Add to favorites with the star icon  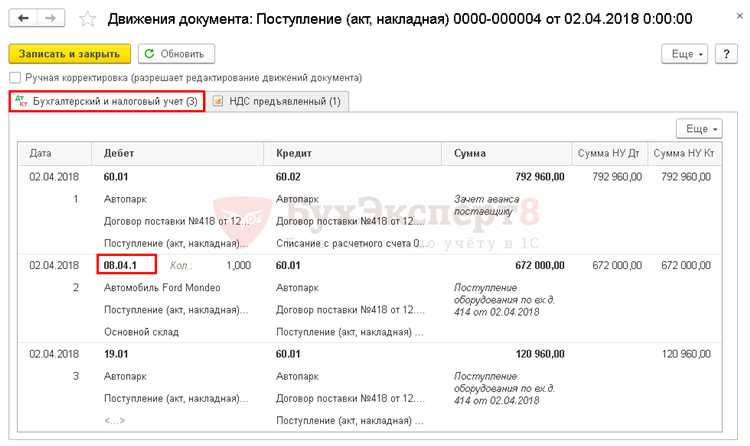pos(87,19)
